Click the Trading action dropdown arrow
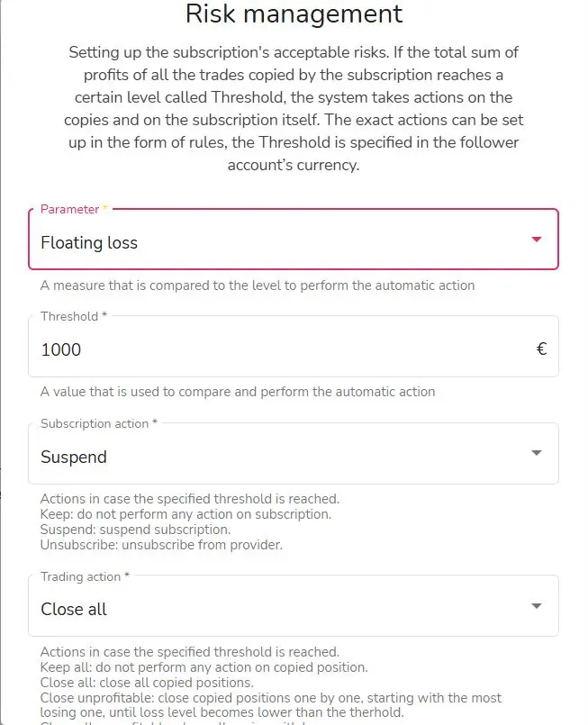 (x=537, y=605)
